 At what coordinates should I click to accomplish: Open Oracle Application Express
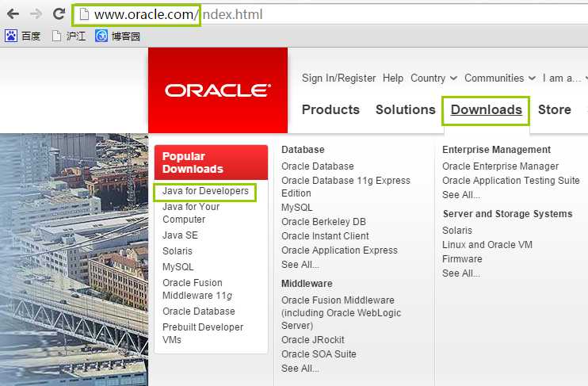(x=339, y=250)
